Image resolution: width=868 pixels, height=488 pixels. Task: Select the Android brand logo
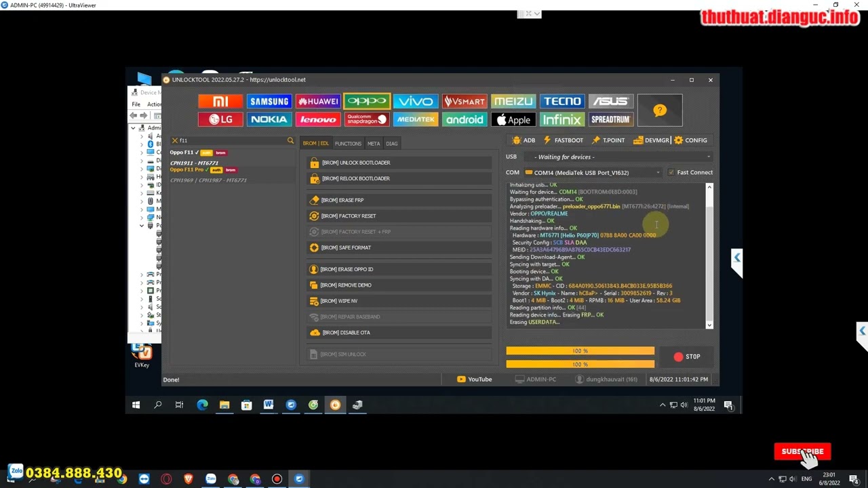(x=465, y=119)
